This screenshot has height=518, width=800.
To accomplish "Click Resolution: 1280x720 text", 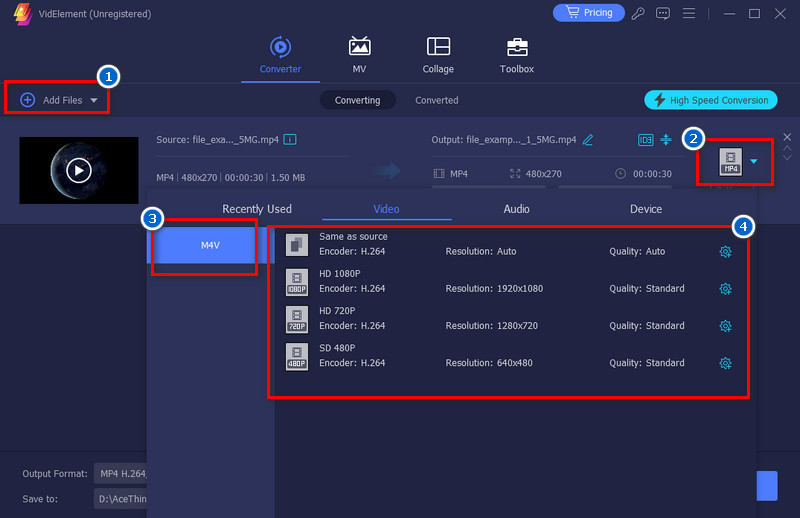I will click(491, 326).
